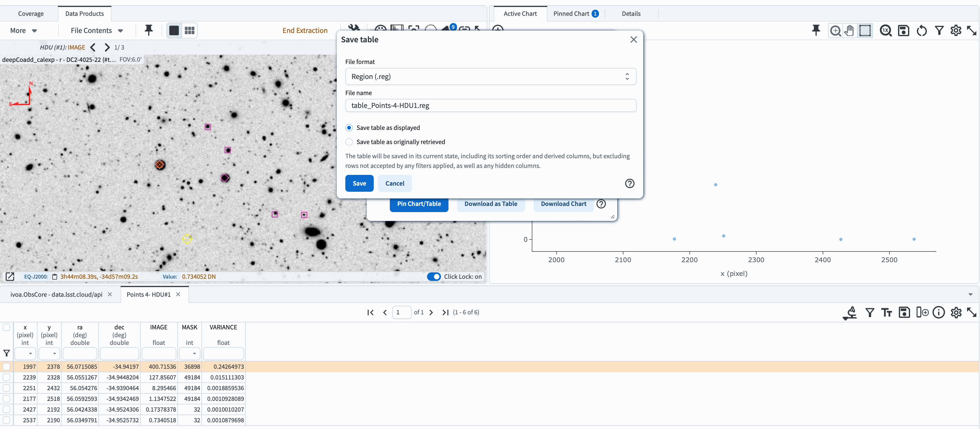The width and height of the screenshot is (980, 429).
Task: Open the Coverage tab
Action: 31,14
